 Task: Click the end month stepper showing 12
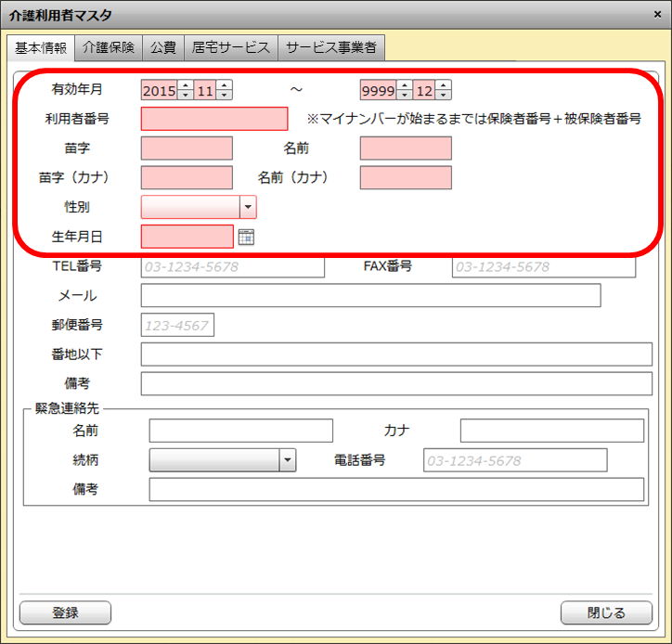point(424,90)
